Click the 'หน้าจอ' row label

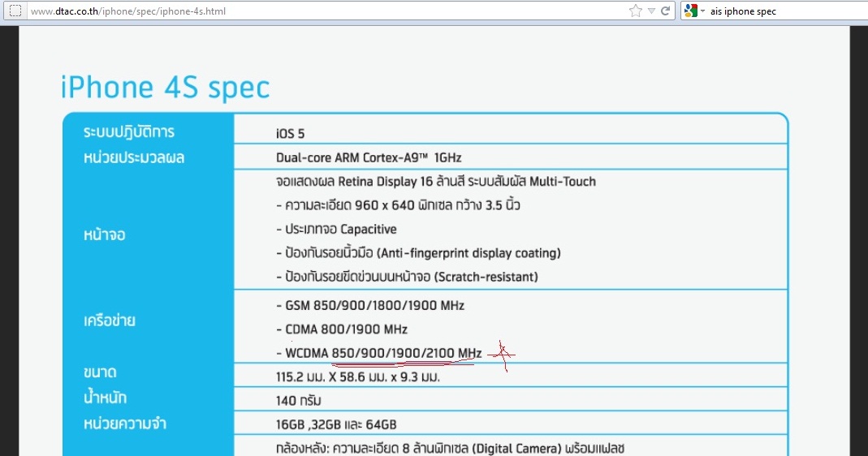pos(105,234)
